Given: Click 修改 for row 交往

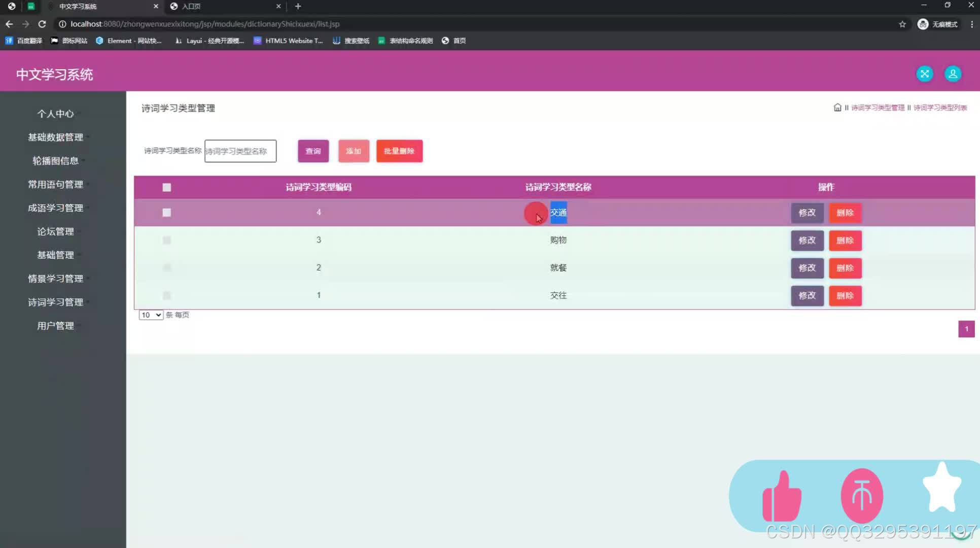Looking at the screenshot, I should click(807, 295).
